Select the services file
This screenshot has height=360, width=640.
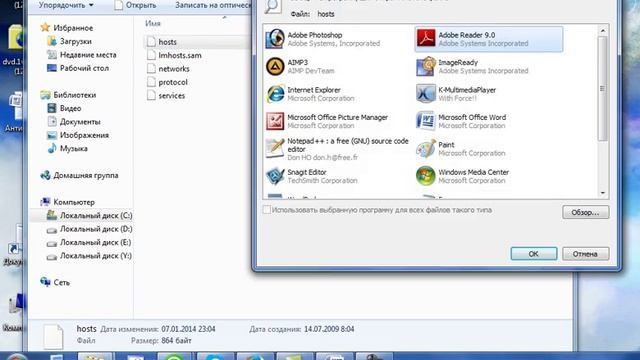pyautogui.click(x=166, y=96)
